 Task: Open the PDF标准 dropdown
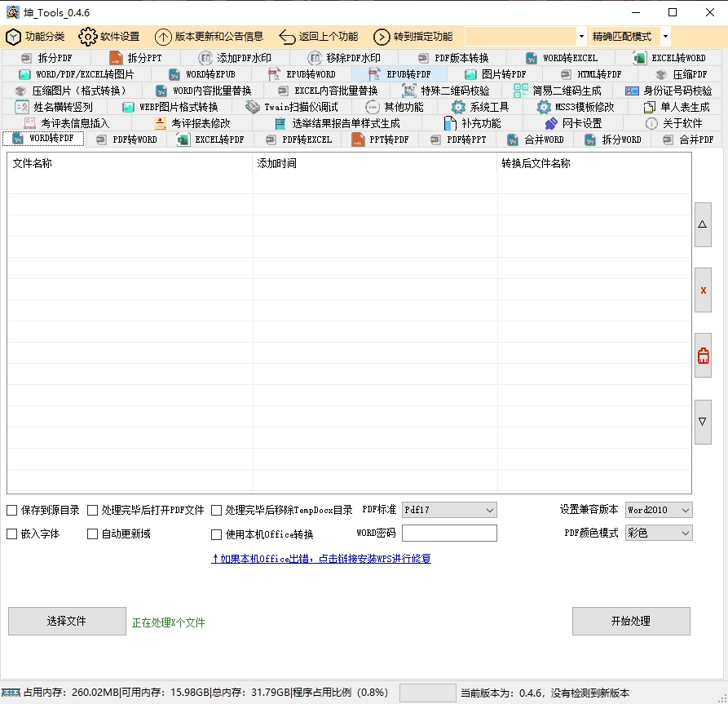449,510
